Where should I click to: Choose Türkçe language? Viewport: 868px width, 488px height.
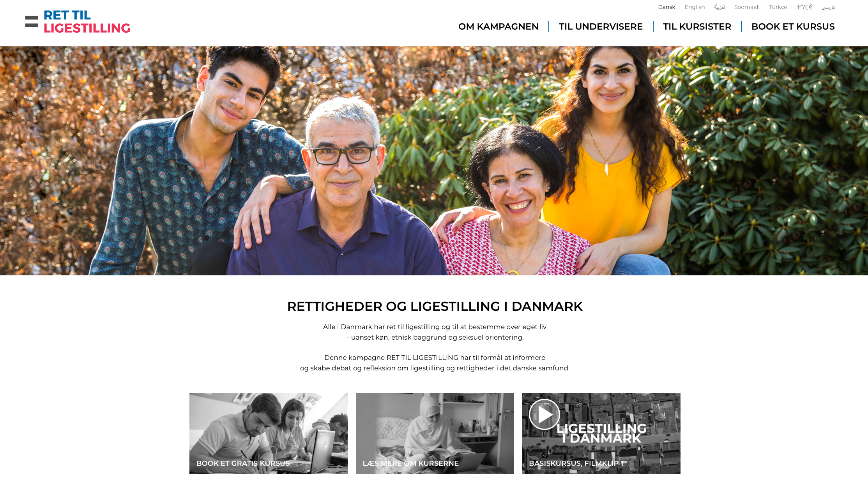(x=778, y=7)
